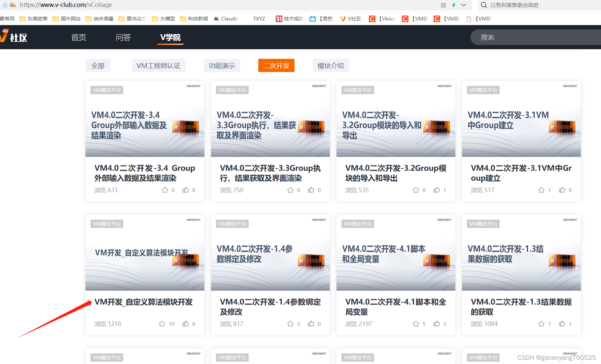The width and height of the screenshot is (601, 364).
Task: Expand the address bar dropdown chevron
Action: pyautogui.click(x=464, y=5)
